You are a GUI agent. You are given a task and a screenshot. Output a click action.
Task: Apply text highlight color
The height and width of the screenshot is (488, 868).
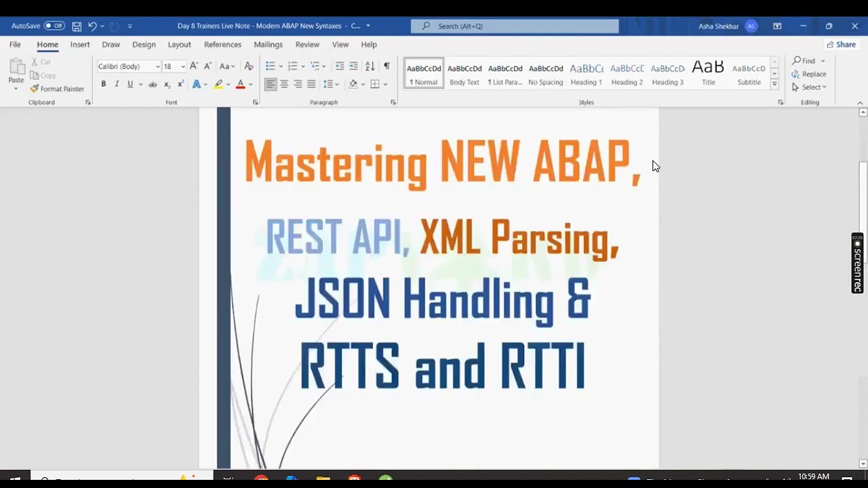pos(218,84)
